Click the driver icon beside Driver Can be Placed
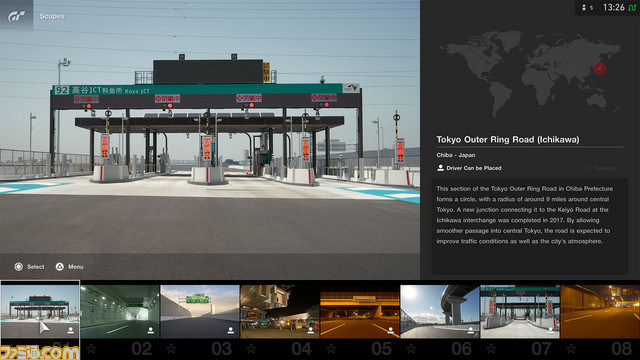 click(x=440, y=168)
